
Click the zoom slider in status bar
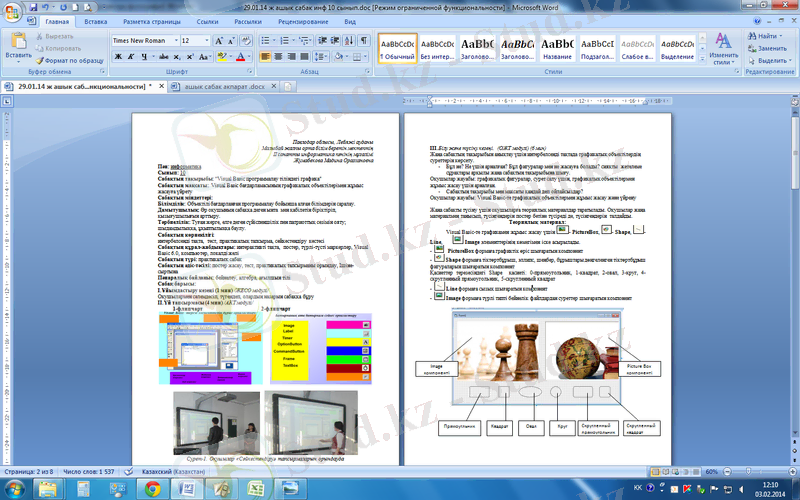tap(751, 470)
